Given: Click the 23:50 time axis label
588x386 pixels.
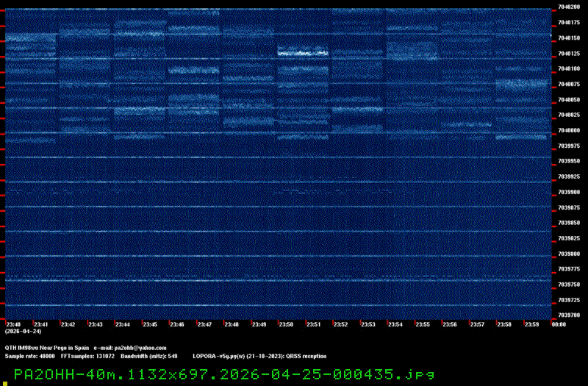Looking at the screenshot, I should point(286,324).
